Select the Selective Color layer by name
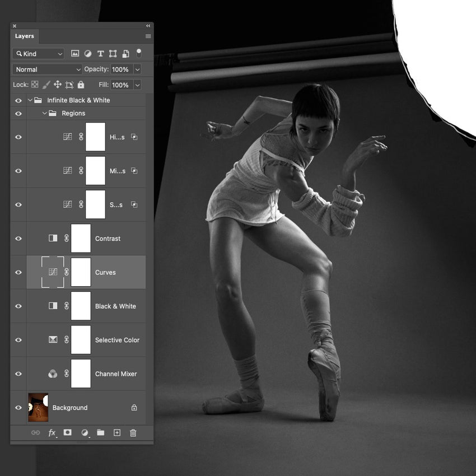 (117, 339)
